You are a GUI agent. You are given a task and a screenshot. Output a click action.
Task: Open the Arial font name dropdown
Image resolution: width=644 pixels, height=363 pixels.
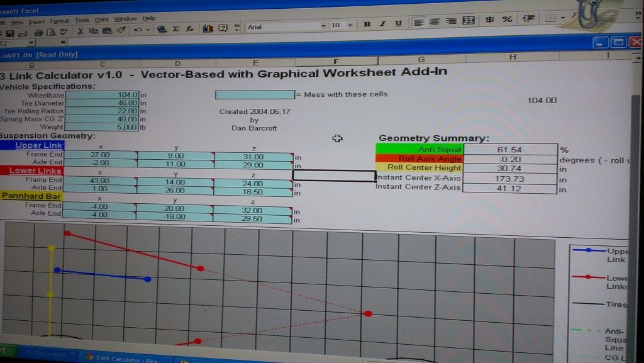[x=323, y=26]
